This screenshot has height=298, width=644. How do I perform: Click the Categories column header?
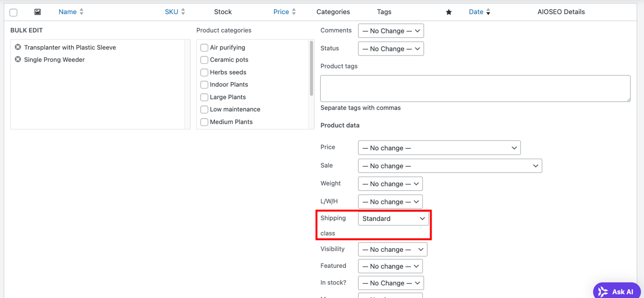333,11
